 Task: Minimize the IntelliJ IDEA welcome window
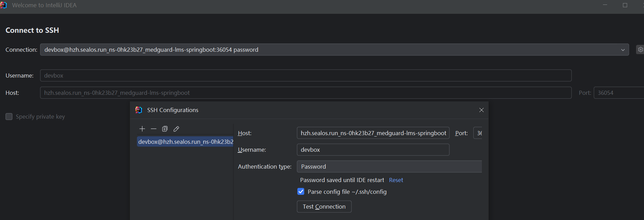click(605, 5)
